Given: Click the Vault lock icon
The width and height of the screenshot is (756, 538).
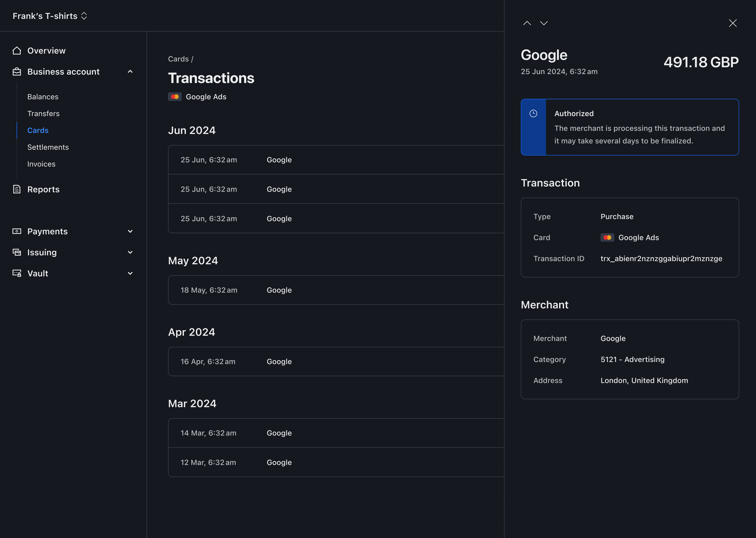Looking at the screenshot, I should [x=17, y=273].
